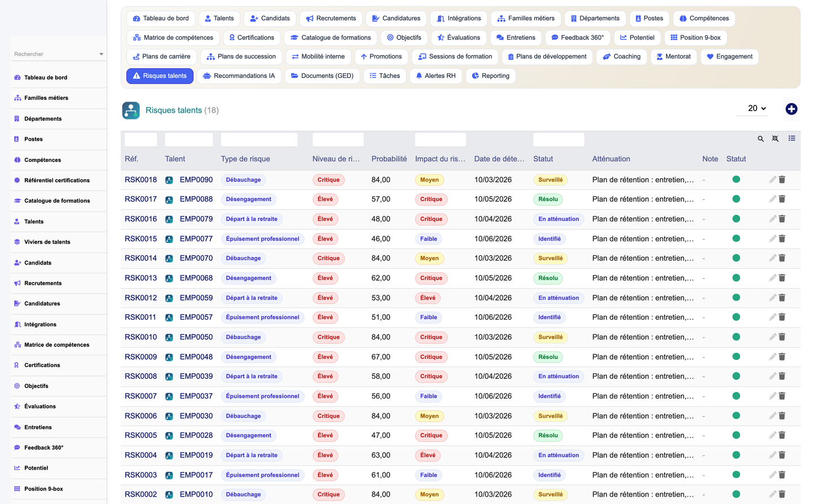Click the clear-filters icon above the table
The image size is (815, 504).
[776, 139]
